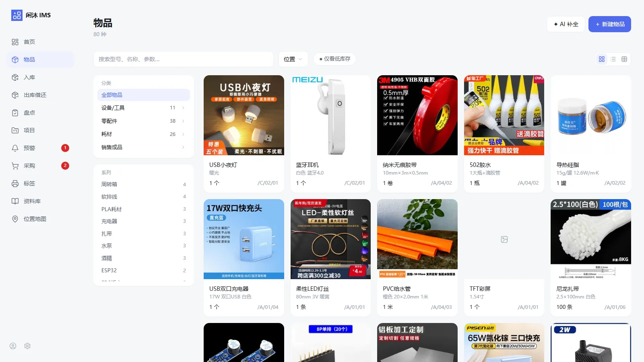The image size is (644, 362).
Task: Select the 盘点 clipboard icon
Action: coord(15,113)
